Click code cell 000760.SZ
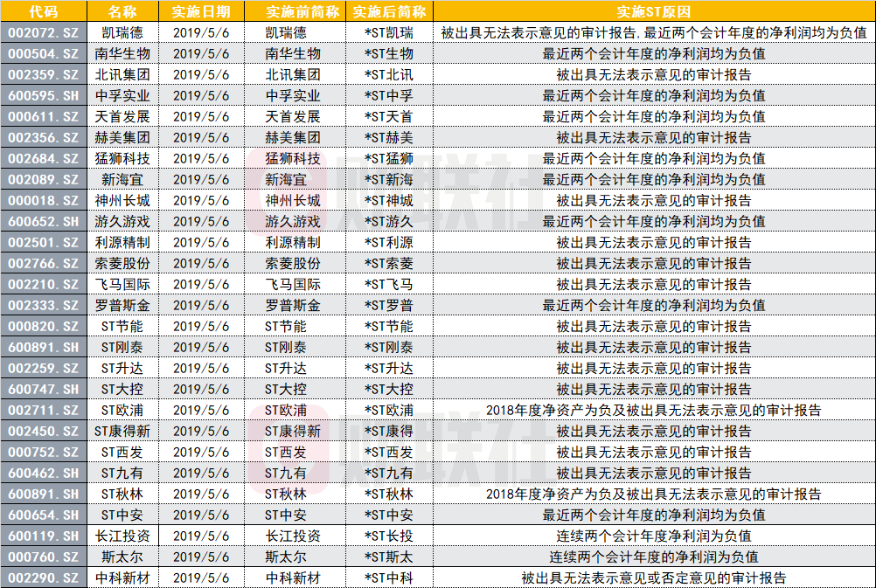Screen dimensions: 876x588 tap(44, 557)
